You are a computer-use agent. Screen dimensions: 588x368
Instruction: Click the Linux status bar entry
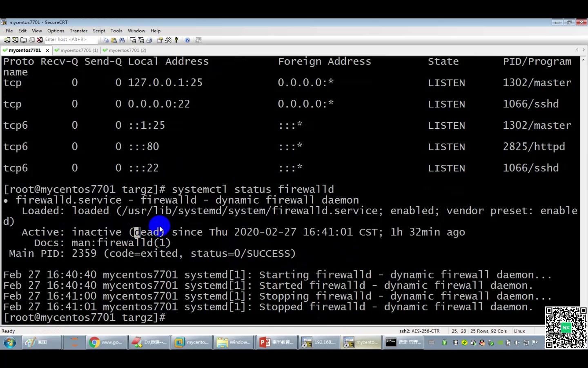click(x=519, y=331)
